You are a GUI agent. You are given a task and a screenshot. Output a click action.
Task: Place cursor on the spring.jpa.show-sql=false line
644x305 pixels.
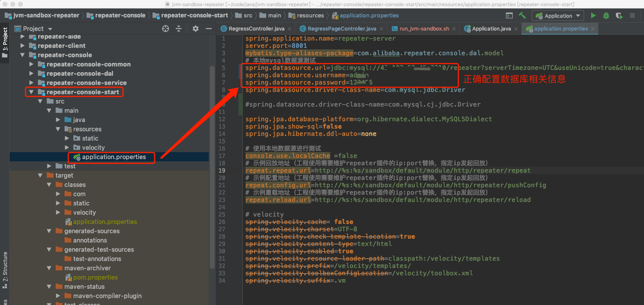[294, 126]
